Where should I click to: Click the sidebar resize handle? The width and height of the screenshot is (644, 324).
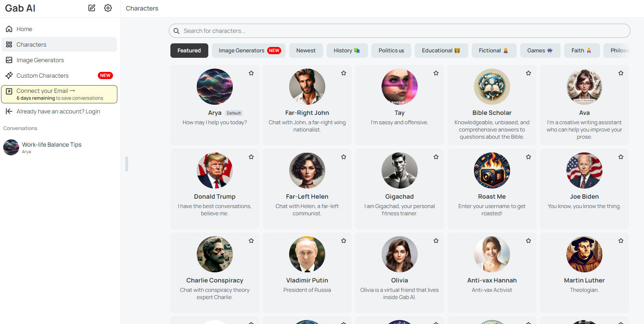(127, 164)
